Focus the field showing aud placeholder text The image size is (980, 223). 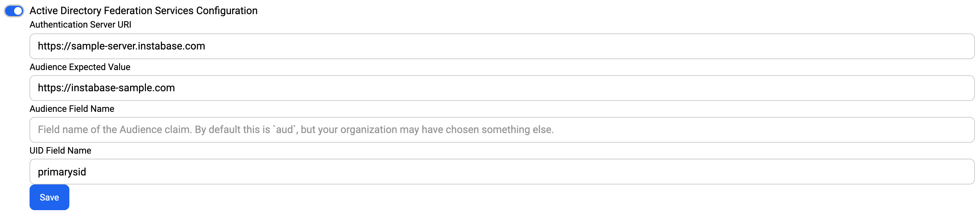coord(266,130)
